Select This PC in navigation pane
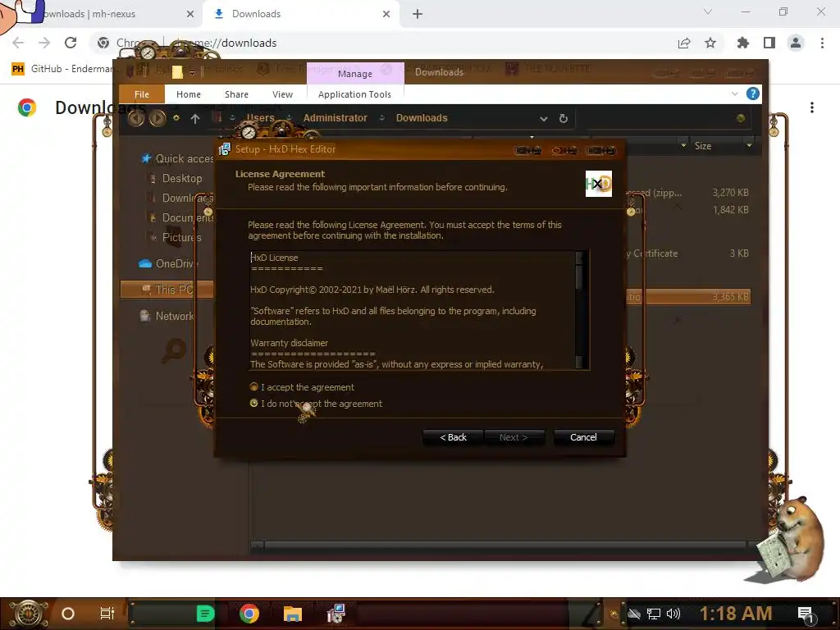The image size is (840, 630). click(167, 290)
